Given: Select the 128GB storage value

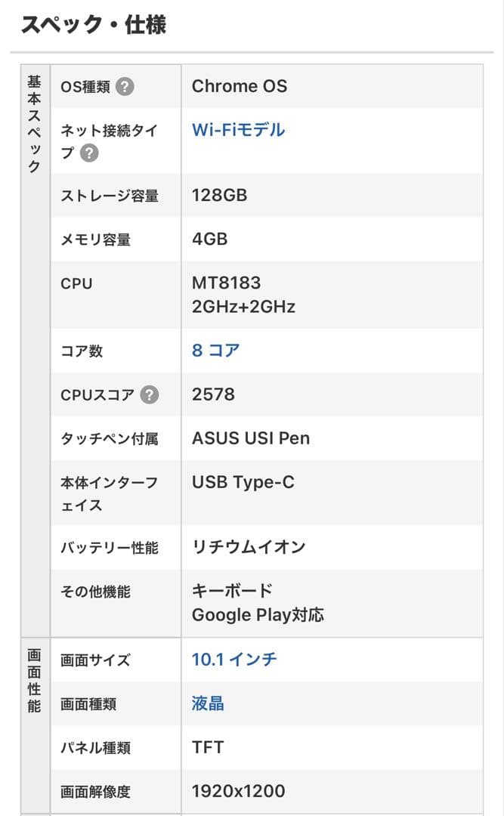Looking at the screenshot, I should tap(218, 196).
